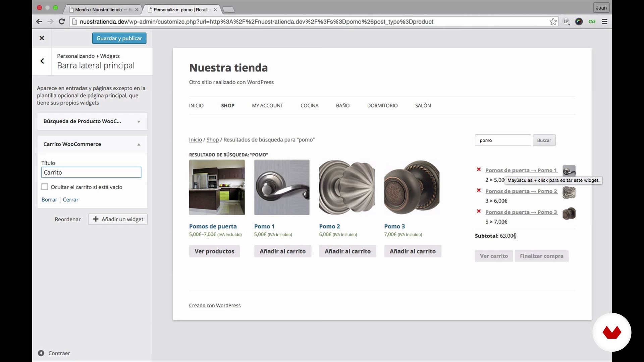
Task: Open Pomos de puerta → Pomo 2 cart link
Action: coord(521,191)
